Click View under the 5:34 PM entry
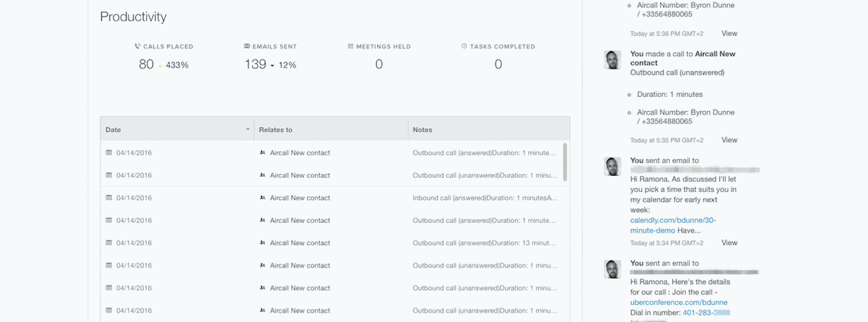 (730, 243)
